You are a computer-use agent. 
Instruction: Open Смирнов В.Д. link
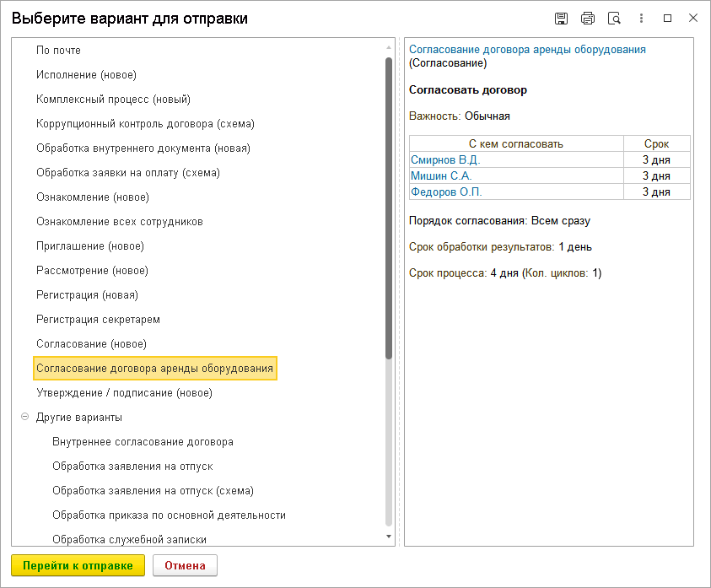coord(445,159)
